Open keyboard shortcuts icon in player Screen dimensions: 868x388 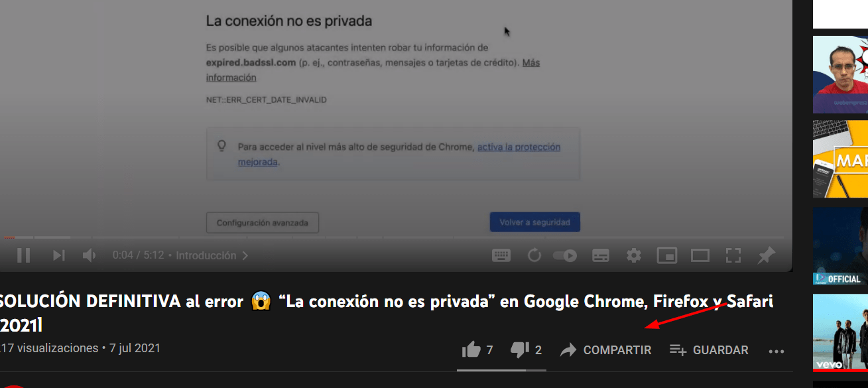[x=501, y=255]
